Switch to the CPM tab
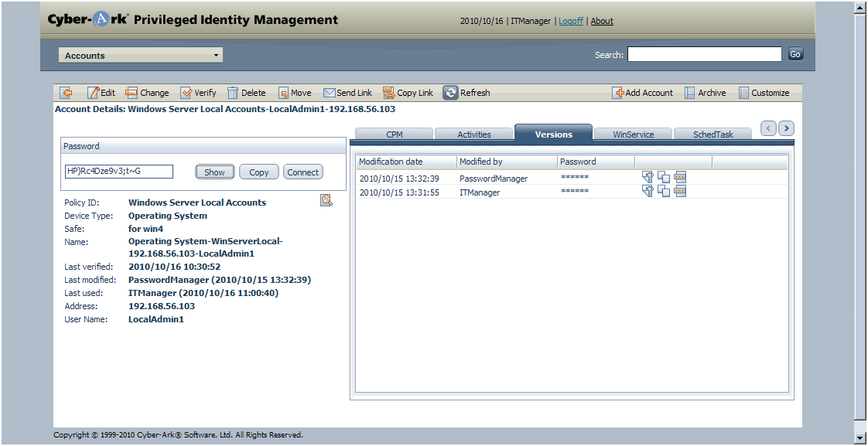Viewport: 868px width, 446px height. [394, 134]
